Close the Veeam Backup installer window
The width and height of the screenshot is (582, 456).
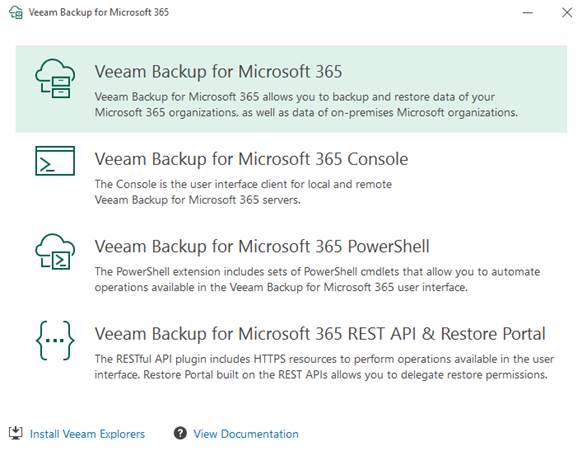(567, 13)
